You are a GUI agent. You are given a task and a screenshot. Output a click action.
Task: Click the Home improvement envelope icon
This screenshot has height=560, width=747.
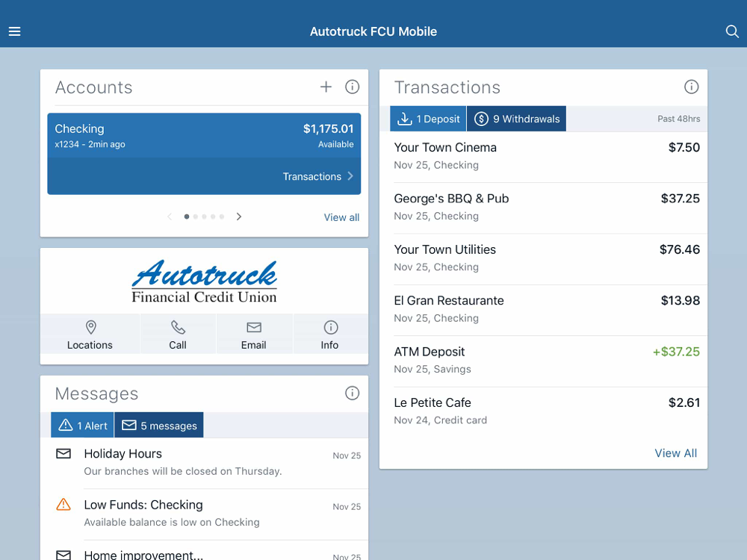[x=63, y=555]
